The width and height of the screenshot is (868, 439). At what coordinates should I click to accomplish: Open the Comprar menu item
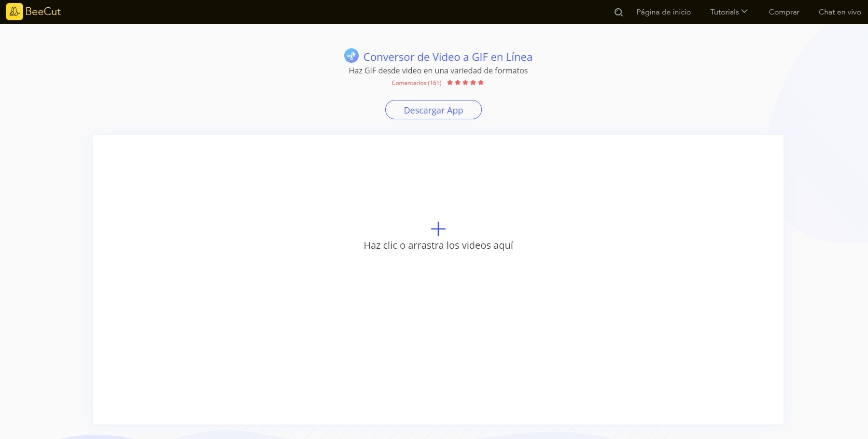(784, 12)
